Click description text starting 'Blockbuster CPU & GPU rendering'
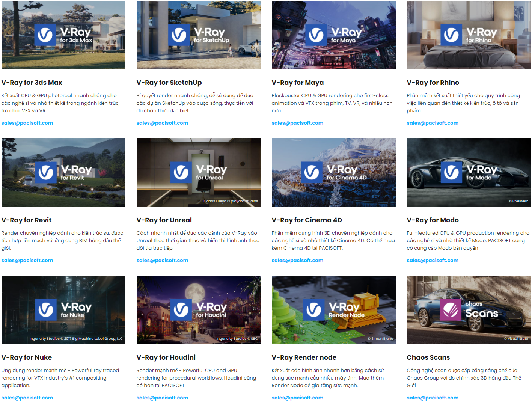The height and width of the screenshot is (404, 532). tap(332, 103)
